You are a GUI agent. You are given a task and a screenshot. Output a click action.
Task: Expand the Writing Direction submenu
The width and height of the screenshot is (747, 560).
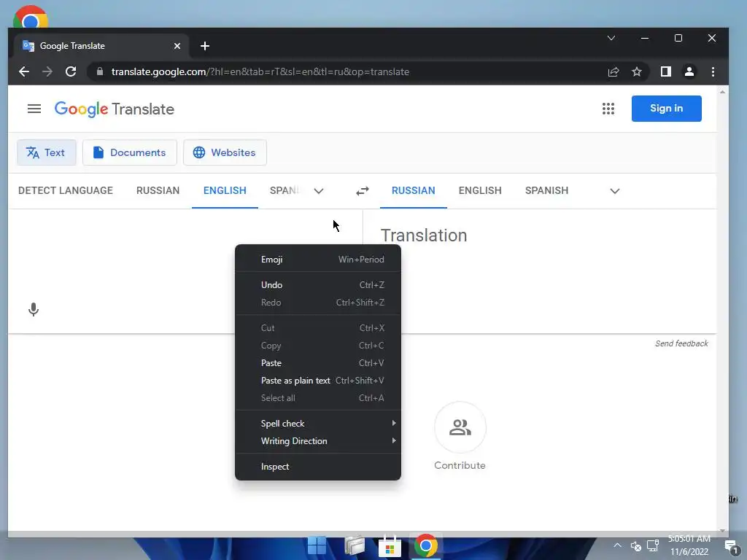[x=318, y=441]
